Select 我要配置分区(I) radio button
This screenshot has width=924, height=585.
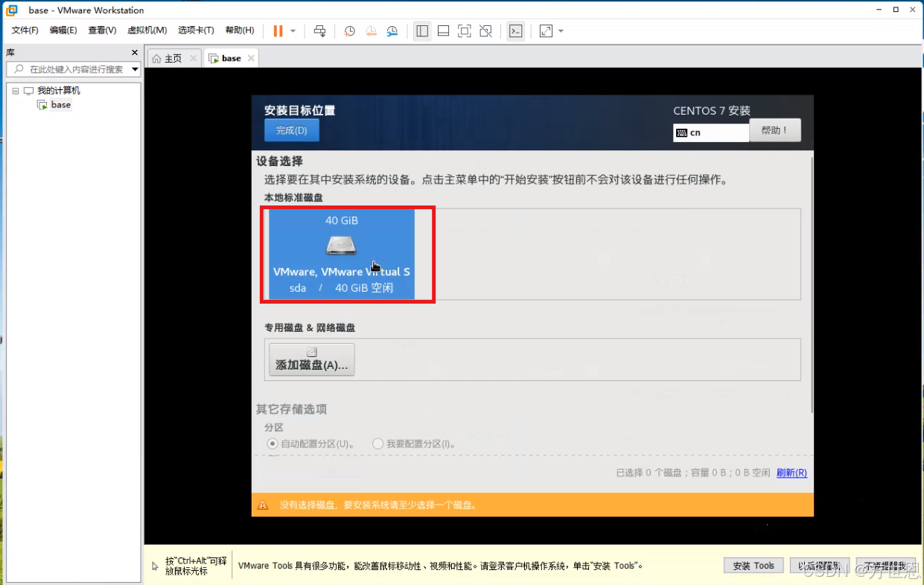click(378, 444)
